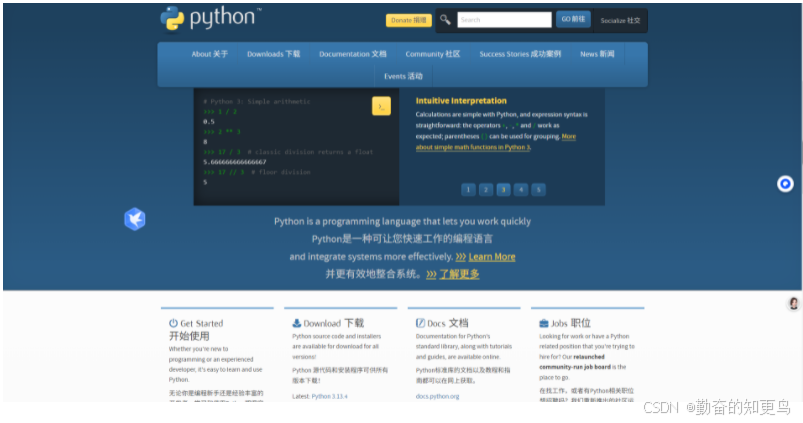Click the Python logo
803x423 pixels.
210,18
